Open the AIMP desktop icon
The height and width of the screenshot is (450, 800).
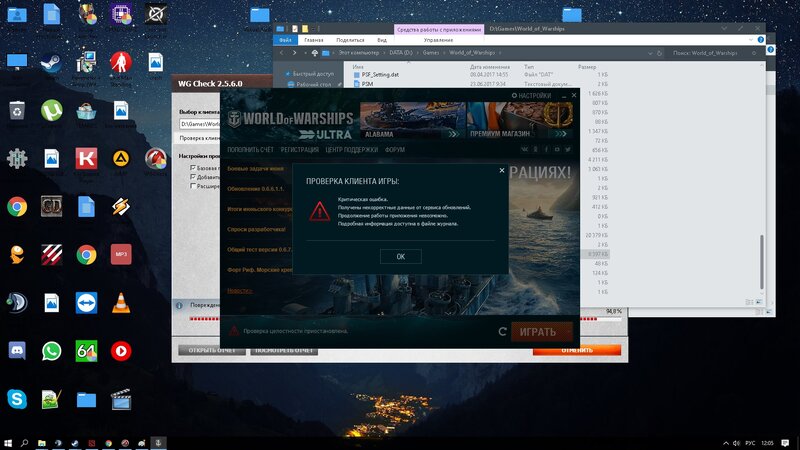tap(121, 159)
